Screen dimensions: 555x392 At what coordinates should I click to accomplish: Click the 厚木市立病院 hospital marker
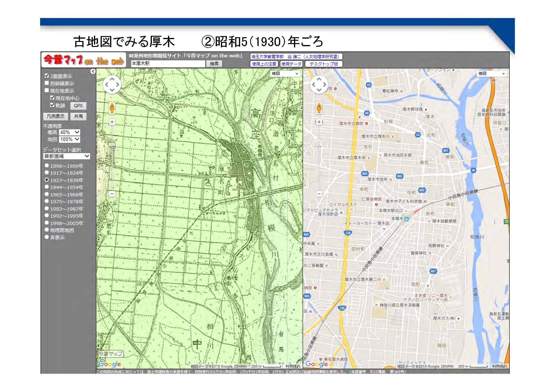click(366, 123)
